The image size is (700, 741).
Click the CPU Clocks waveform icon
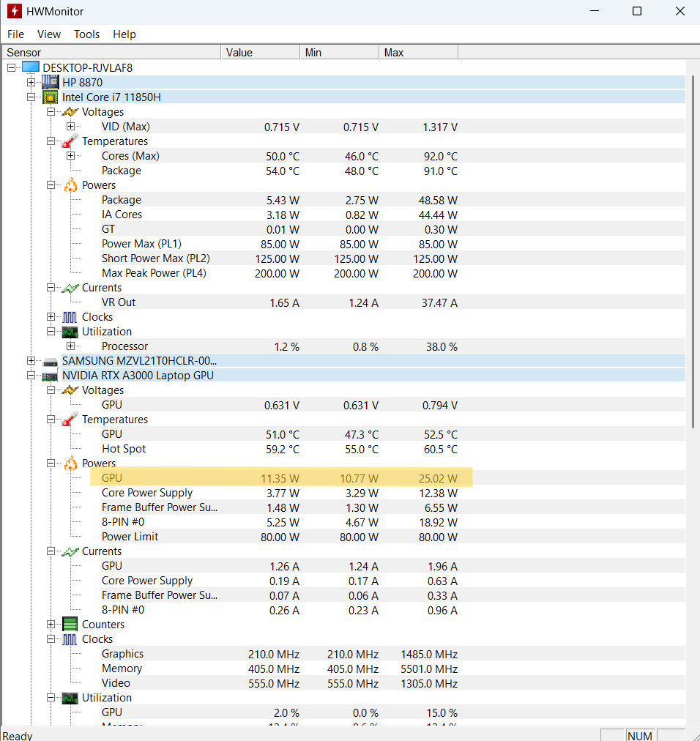70,317
